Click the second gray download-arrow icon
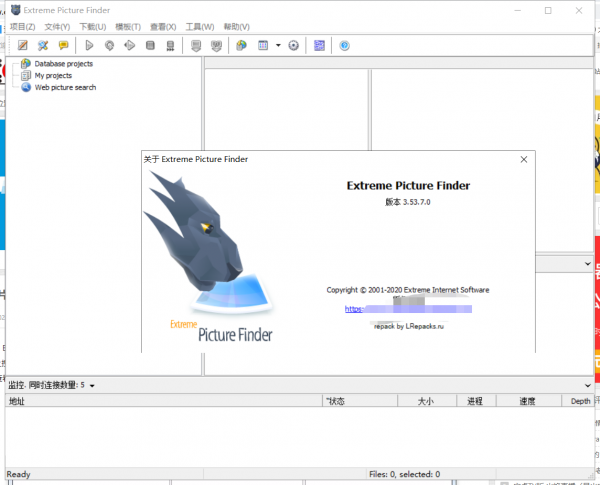 (x=217, y=46)
